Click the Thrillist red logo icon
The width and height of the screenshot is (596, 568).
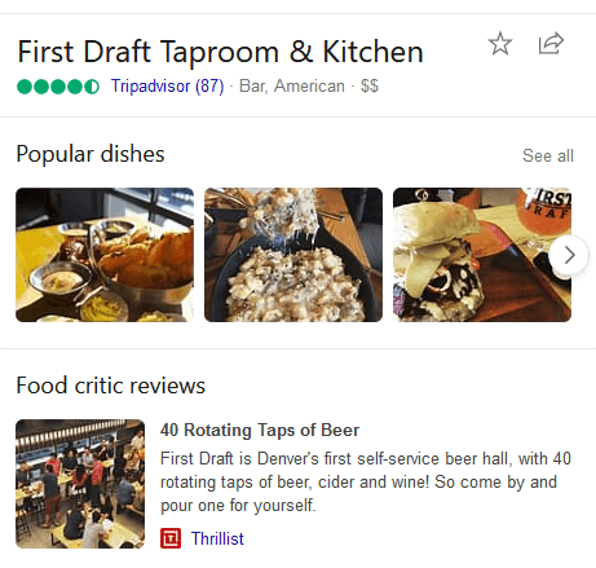point(170,538)
